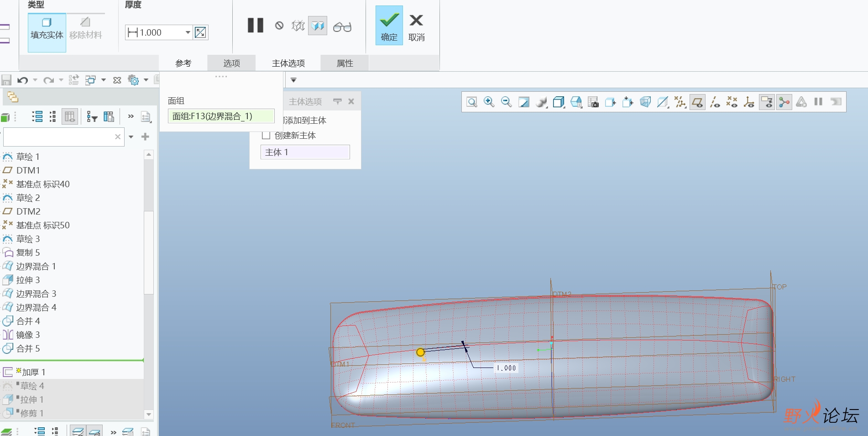The width and height of the screenshot is (868, 436).
Task: Click 确定 green checkmark to confirm
Action: click(x=389, y=26)
